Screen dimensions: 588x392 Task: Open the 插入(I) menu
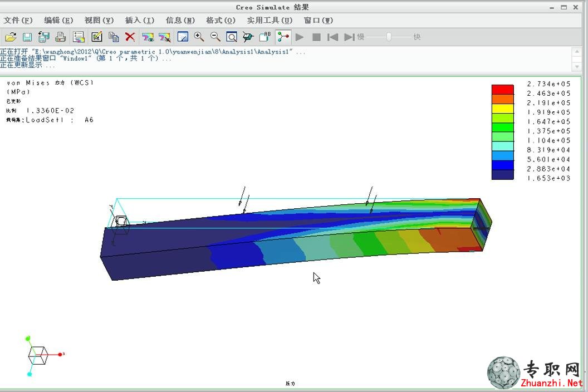[x=140, y=20]
